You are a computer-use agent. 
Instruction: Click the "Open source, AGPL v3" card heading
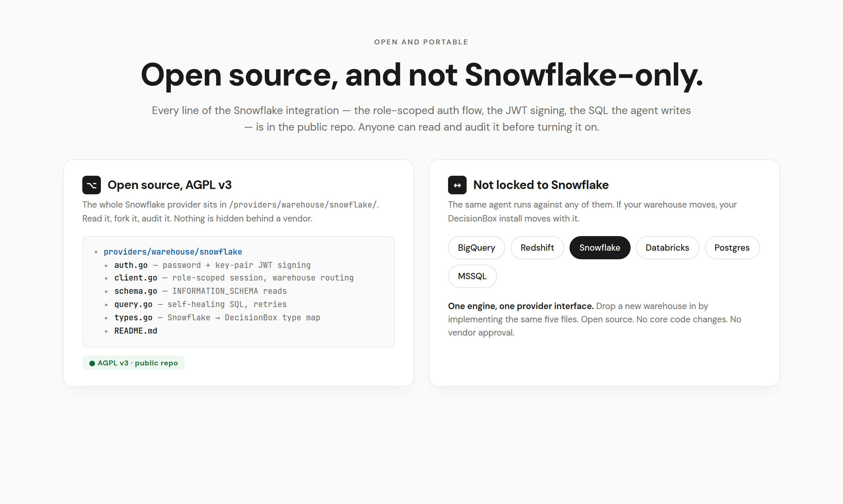click(x=169, y=185)
